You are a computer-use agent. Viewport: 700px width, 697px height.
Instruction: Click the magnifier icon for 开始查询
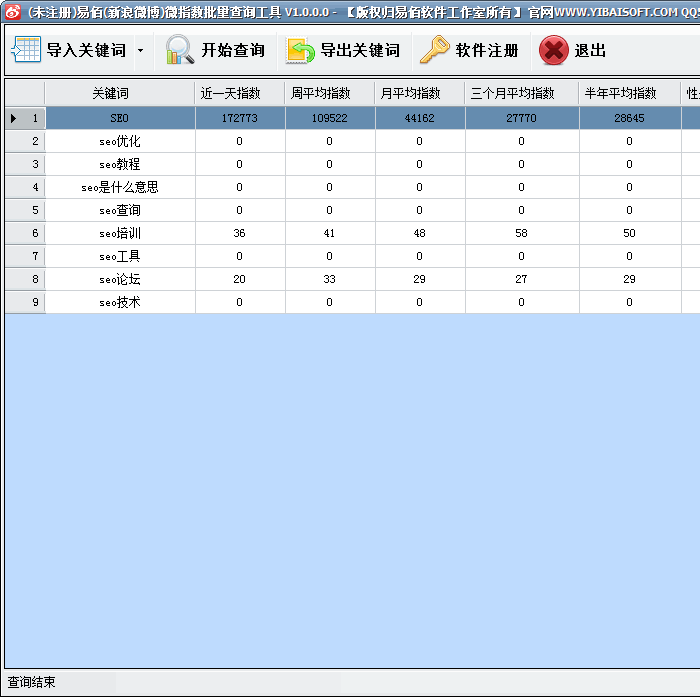click(x=180, y=50)
